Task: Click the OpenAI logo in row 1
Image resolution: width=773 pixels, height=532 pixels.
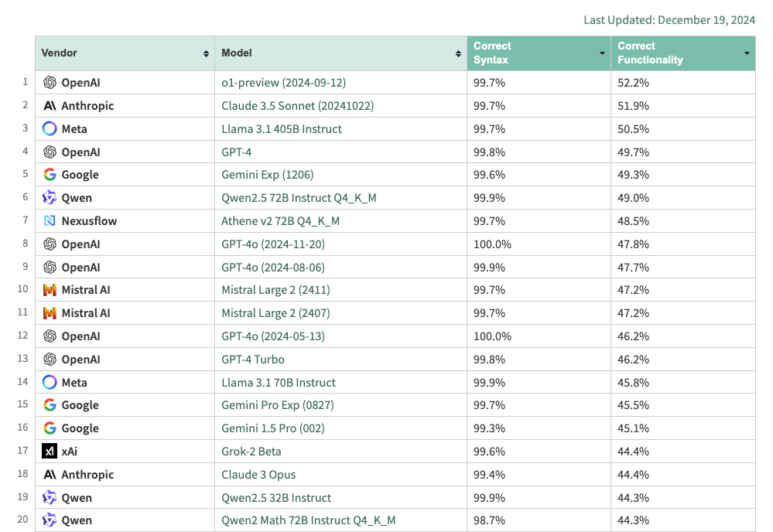Action: pyautogui.click(x=50, y=83)
